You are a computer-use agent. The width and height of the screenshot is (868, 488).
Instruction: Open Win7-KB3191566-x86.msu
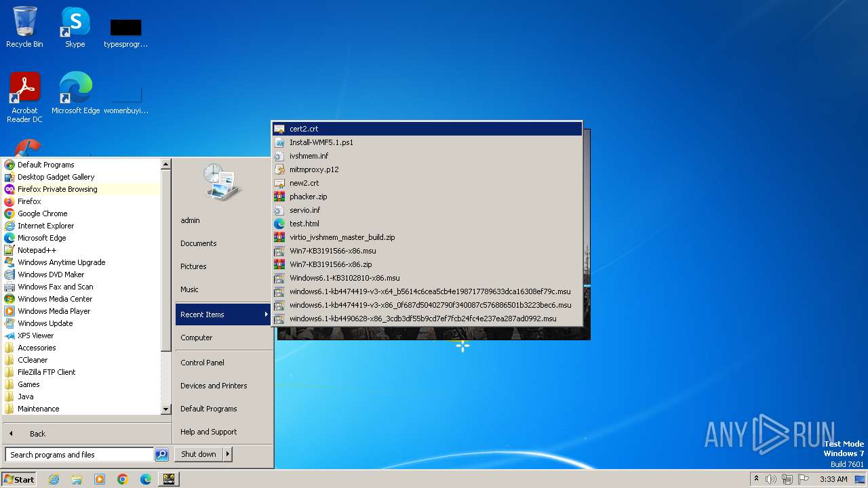(x=427, y=251)
